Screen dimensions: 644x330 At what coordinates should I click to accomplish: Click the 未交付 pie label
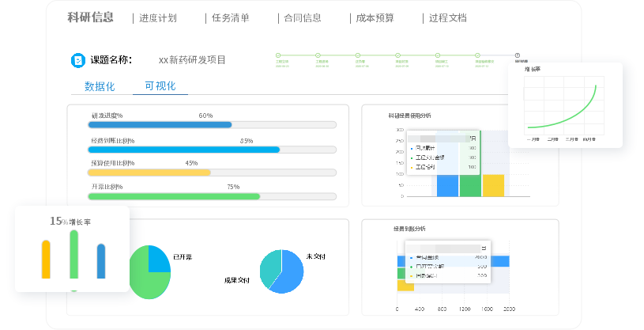tap(315, 256)
